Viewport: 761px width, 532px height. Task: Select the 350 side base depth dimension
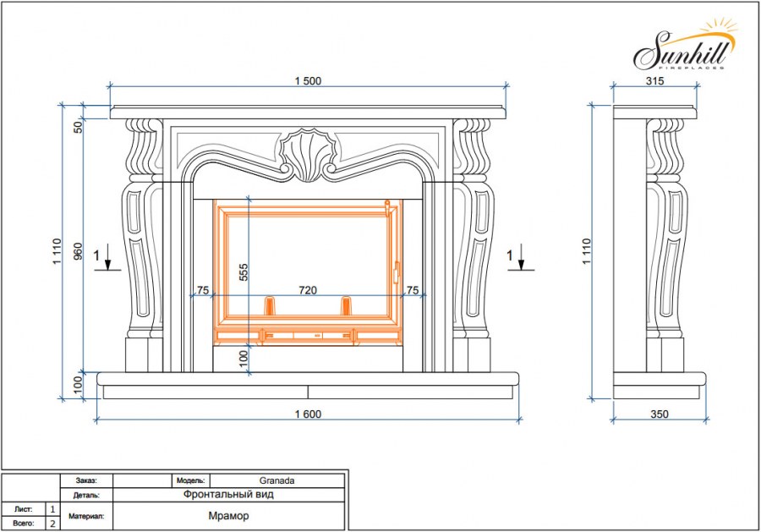[x=660, y=414]
